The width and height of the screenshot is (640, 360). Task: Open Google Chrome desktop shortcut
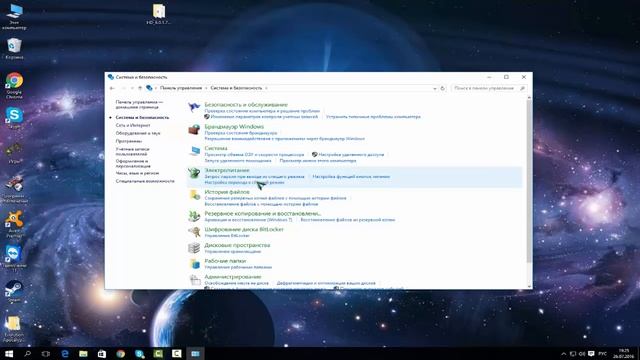tap(14, 86)
